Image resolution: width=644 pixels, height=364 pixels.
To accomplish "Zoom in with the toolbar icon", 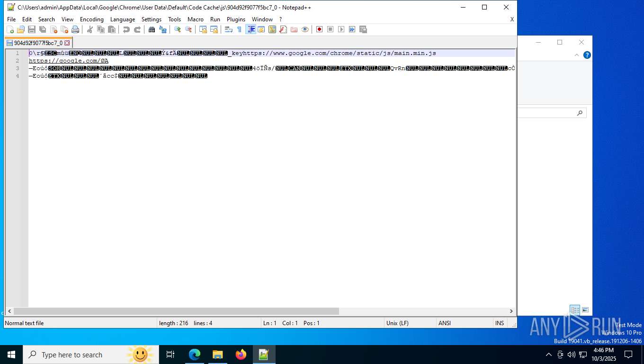I will point(178,29).
